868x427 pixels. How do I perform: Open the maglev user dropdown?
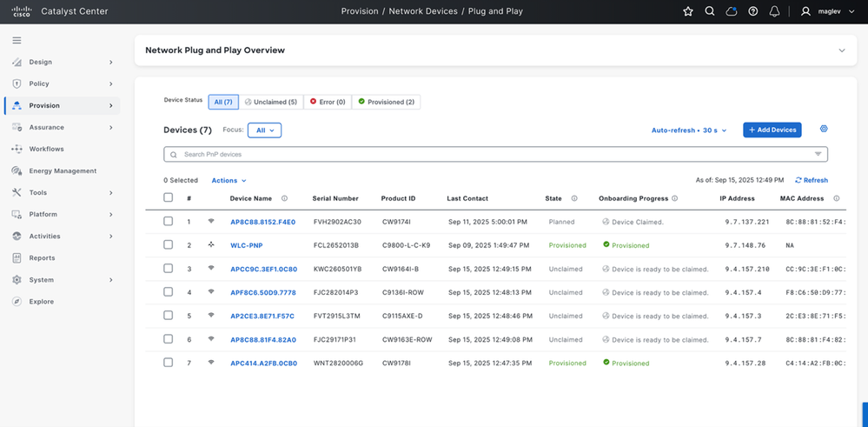(836, 11)
